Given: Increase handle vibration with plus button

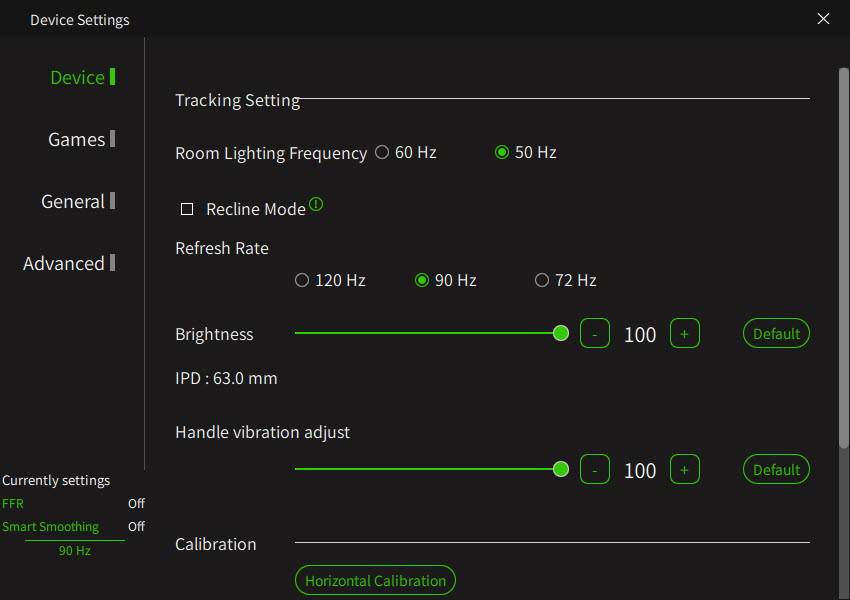Looking at the screenshot, I should (x=685, y=469).
